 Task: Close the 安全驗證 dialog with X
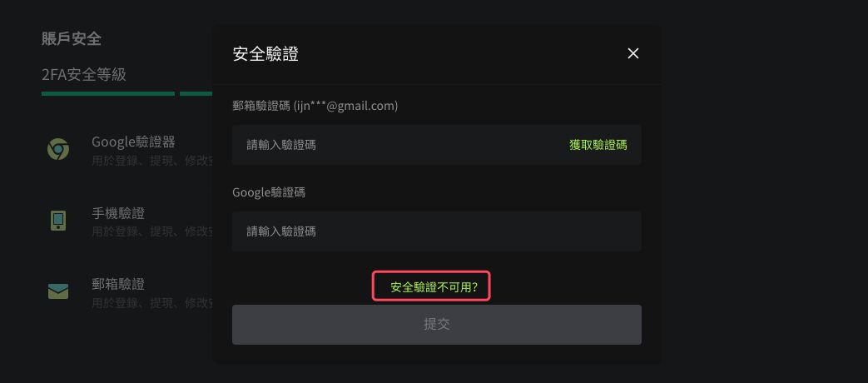[x=632, y=53]
